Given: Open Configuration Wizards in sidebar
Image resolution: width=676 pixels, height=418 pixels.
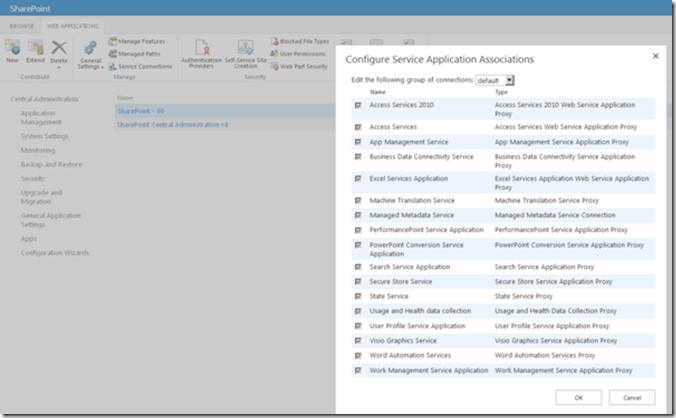Looking at the screenshot, I should click(x=55, y=253).
